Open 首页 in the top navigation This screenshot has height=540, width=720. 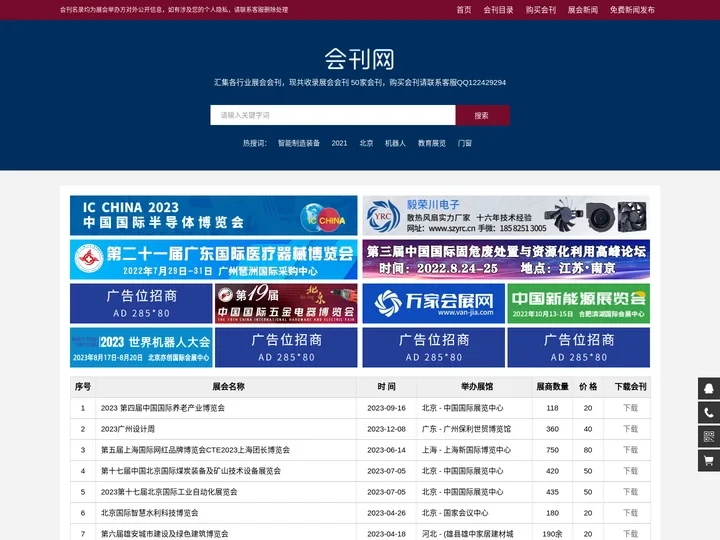tap(463, 10)
